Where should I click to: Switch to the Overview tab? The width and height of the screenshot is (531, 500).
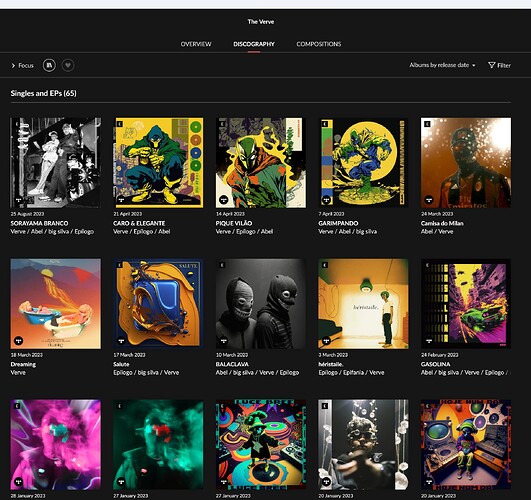[196, 44]
